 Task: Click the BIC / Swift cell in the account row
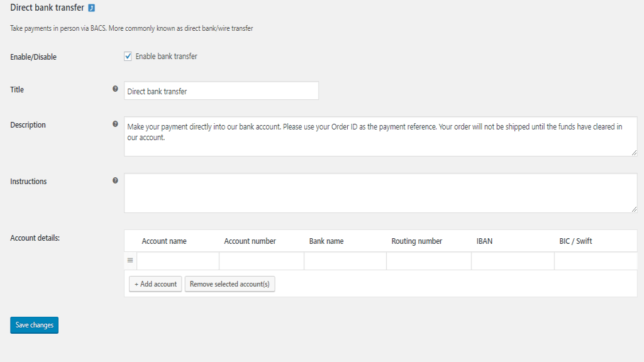[x=596, y=261]
